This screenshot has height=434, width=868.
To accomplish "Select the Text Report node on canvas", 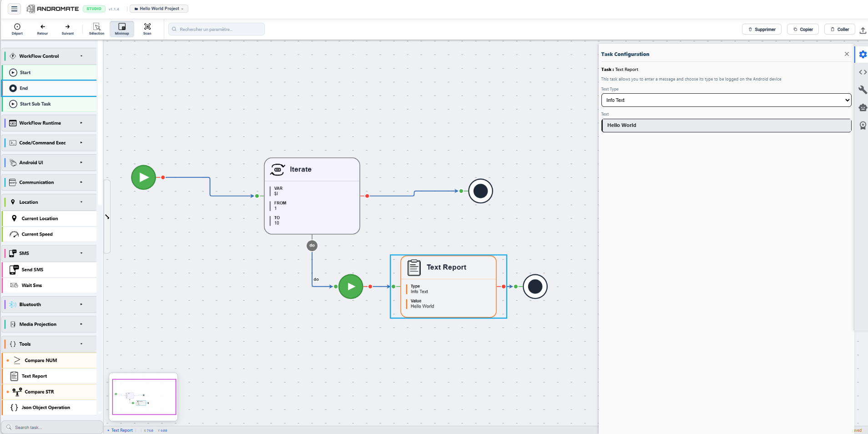I will pyautogui.click(x=448, y=286).
